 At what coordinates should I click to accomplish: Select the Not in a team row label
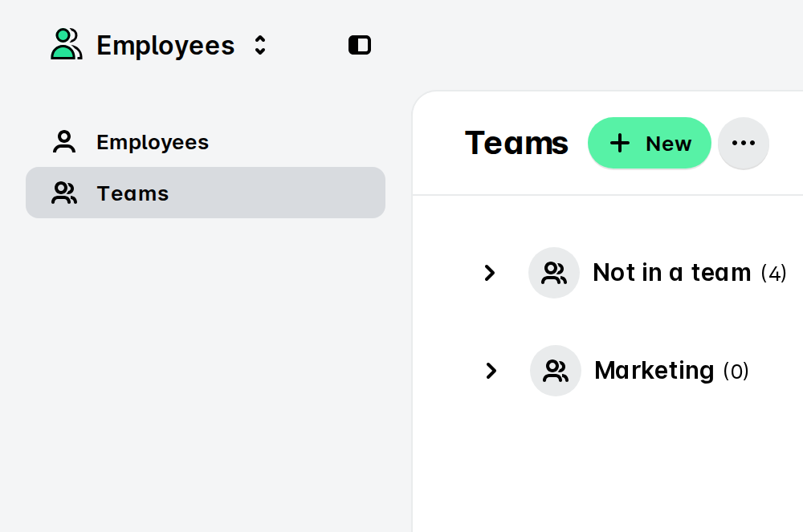[671, 273]
